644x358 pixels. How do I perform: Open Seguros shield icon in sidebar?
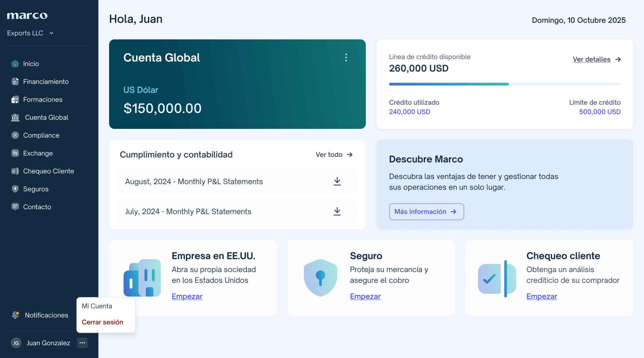[x=15, y=189]
